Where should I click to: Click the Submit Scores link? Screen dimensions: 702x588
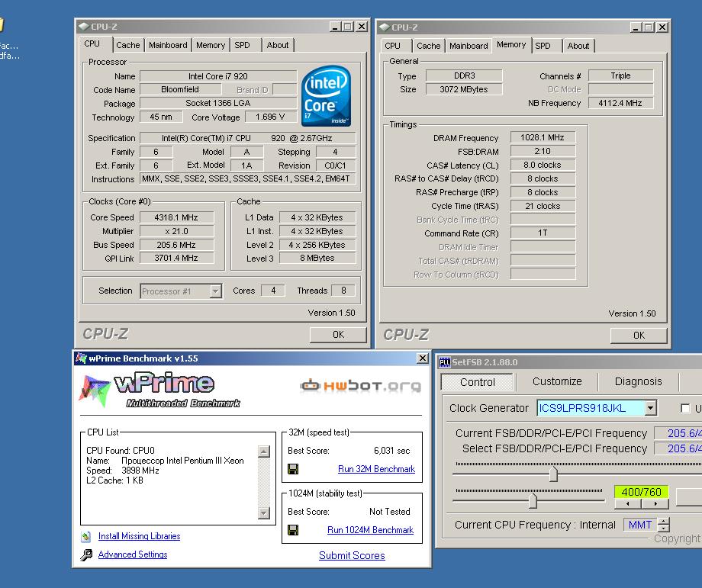point(352,555)
